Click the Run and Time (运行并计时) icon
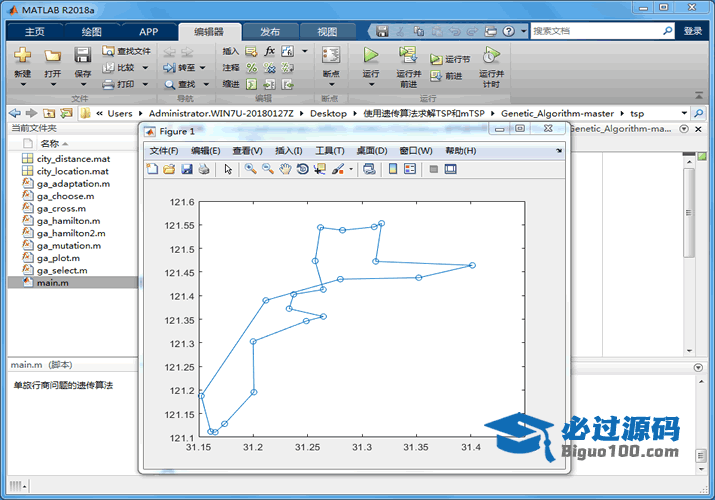The width and height of the screenshot is (715, 500). (490, 55)
